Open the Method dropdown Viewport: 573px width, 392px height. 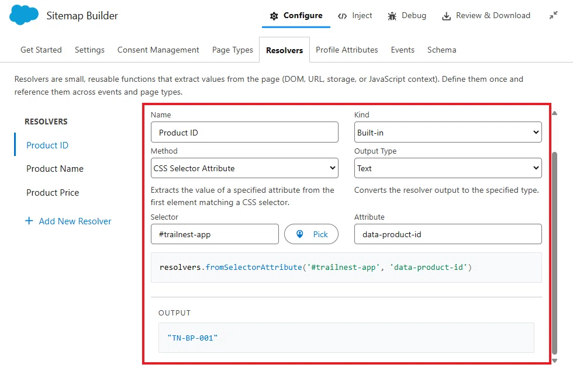pos(244,168)
